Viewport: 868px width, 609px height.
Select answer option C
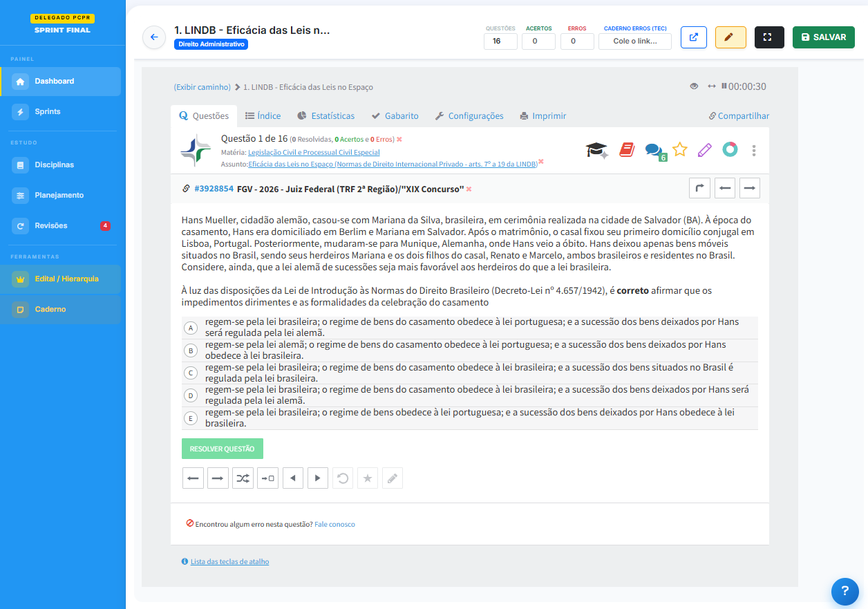coord(191,373)
